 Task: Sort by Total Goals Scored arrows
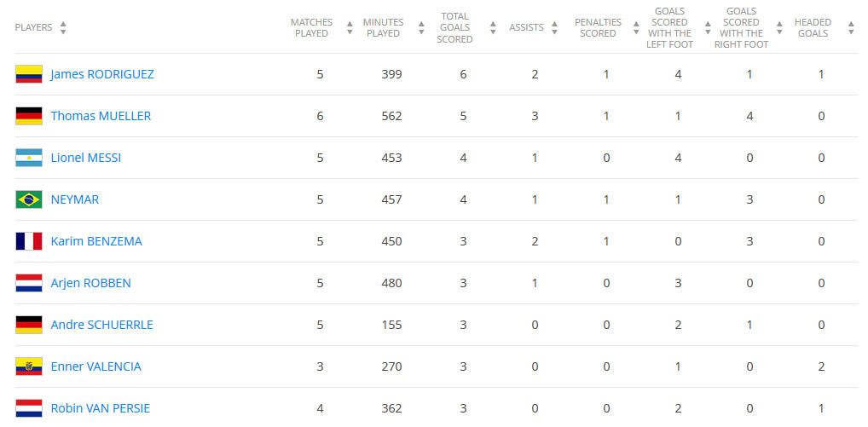pyautogui.click(x=493, y=28)
